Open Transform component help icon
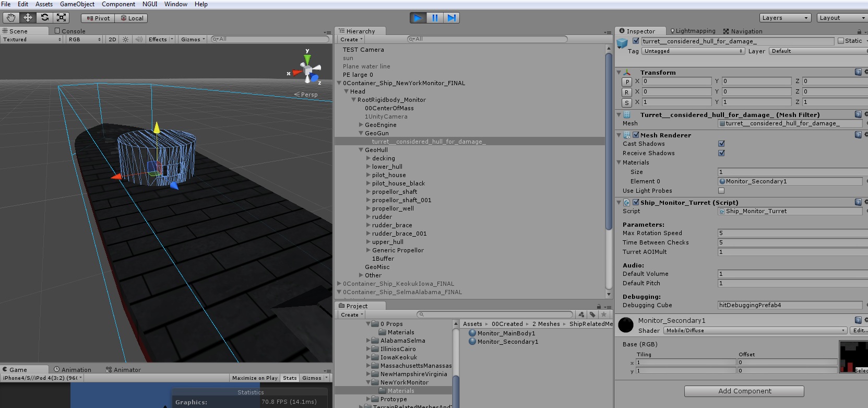Image resolution: width=868 pixels, height=408 pixels. coord(858,72)
